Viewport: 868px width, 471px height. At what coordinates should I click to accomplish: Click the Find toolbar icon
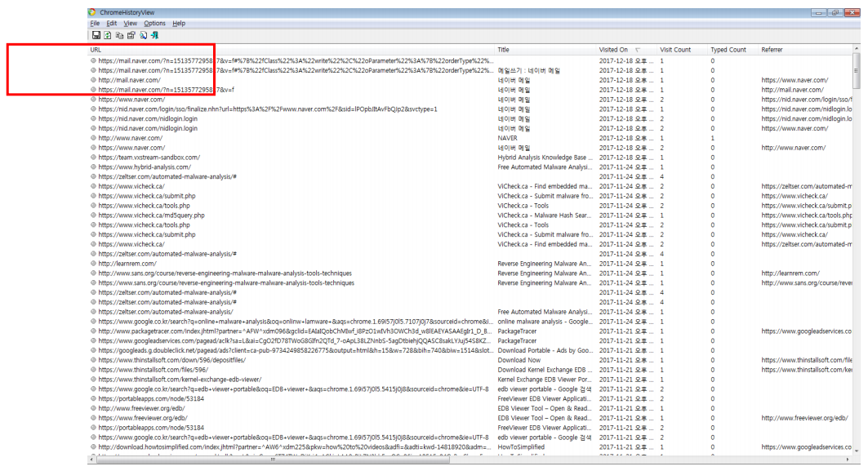(144, 35)
